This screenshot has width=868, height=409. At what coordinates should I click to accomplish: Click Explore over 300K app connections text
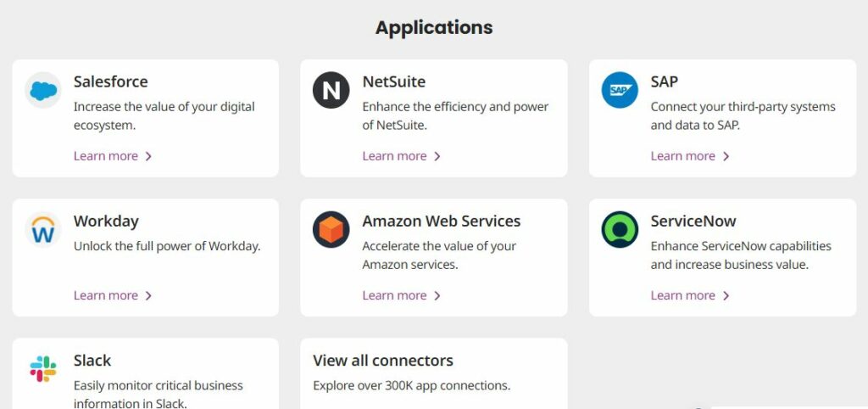point(412,385)
